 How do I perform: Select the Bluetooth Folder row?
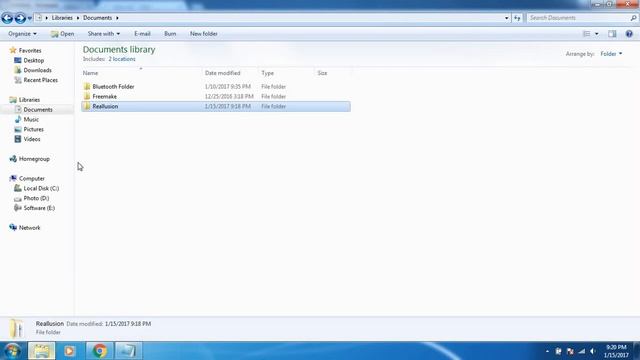coord(216,87)
